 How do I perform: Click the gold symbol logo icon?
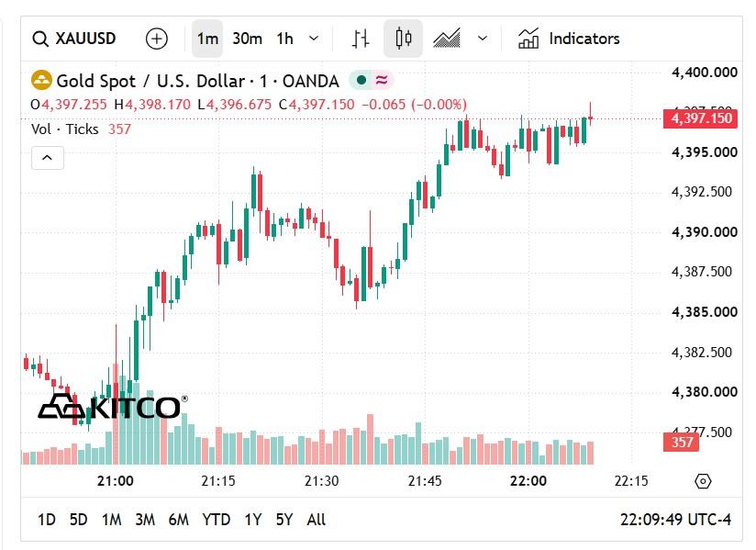41,81
